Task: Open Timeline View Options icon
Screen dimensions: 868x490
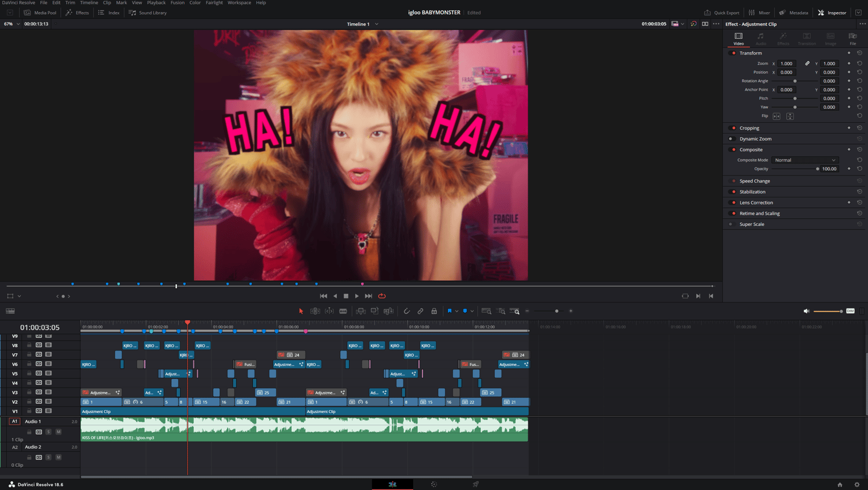Action: (10, 311)
